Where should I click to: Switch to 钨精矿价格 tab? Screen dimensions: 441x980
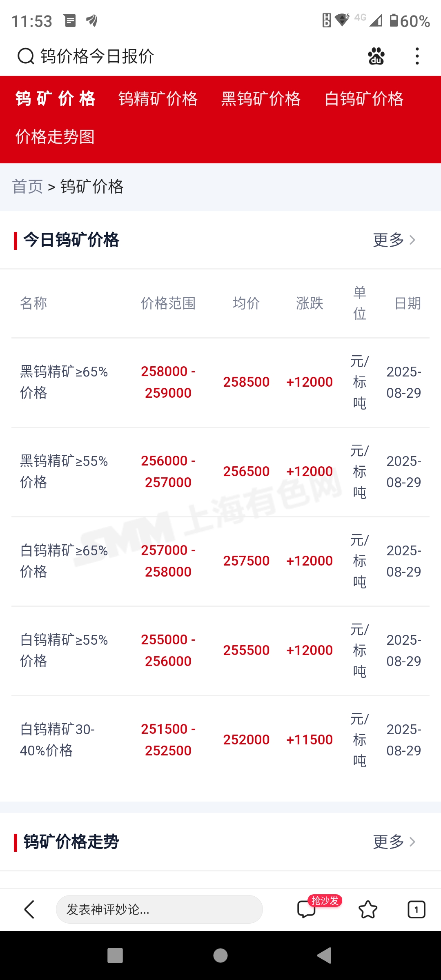pyautogui.click(x=158, y=99)
